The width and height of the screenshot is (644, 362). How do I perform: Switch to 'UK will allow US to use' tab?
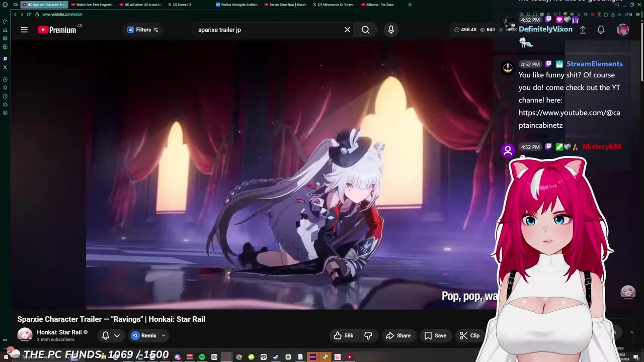pos(140,5)
